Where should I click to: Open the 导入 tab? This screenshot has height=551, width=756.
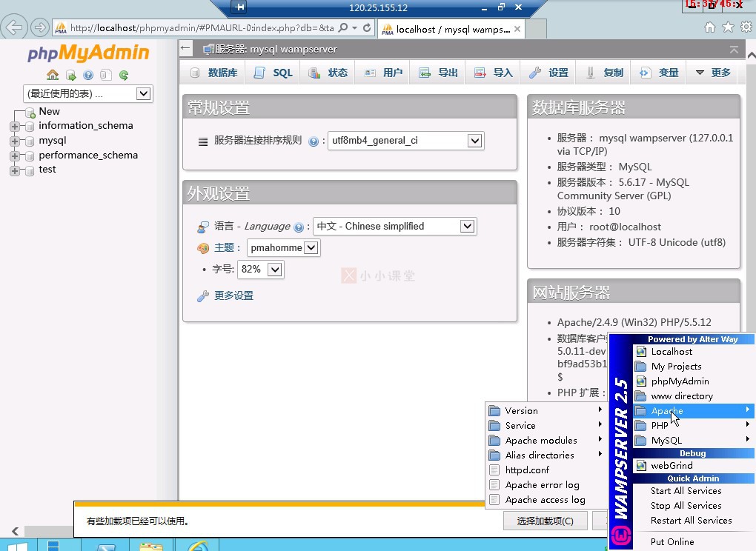(x=493, y=73)
